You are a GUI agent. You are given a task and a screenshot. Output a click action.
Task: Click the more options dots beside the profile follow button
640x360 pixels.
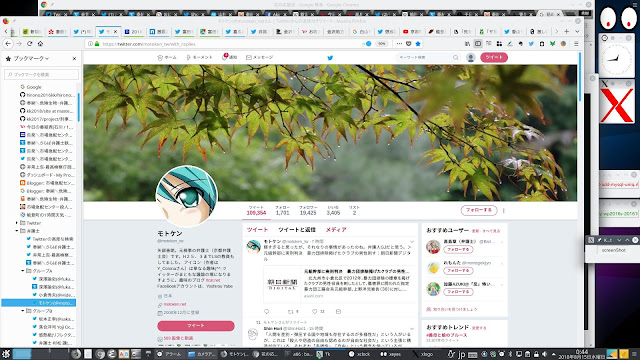point(504,211)
